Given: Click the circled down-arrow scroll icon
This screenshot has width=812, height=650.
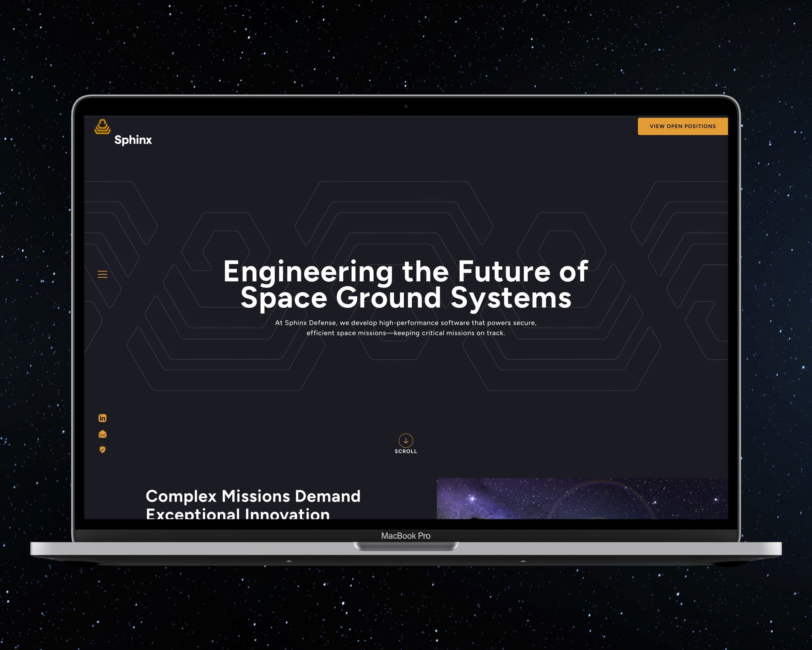Looking at the screenshot, I should pos(406,440).
